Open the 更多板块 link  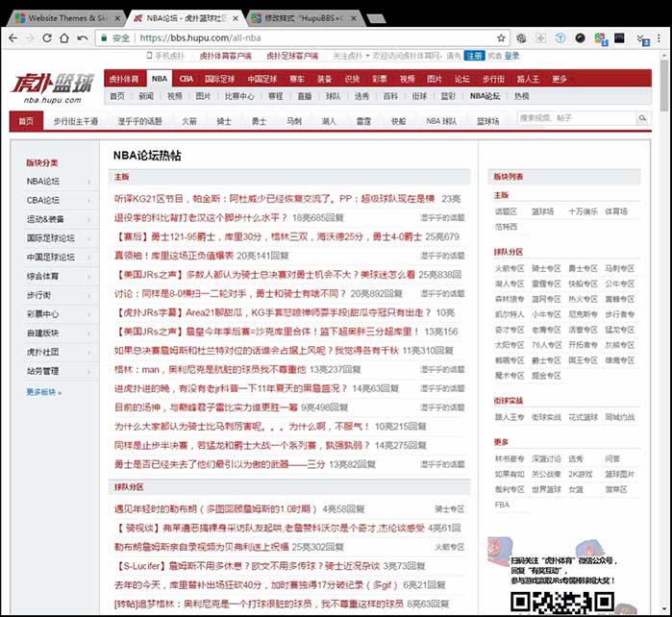(x=43, y=391)
